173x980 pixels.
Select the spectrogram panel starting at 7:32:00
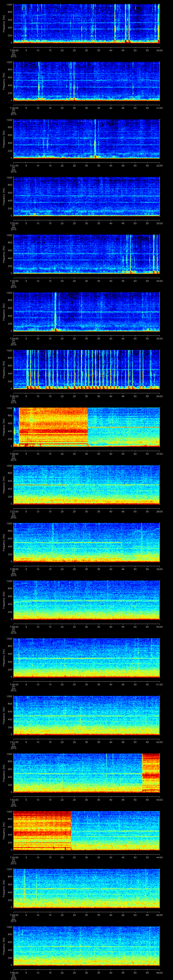click(87, 196)
